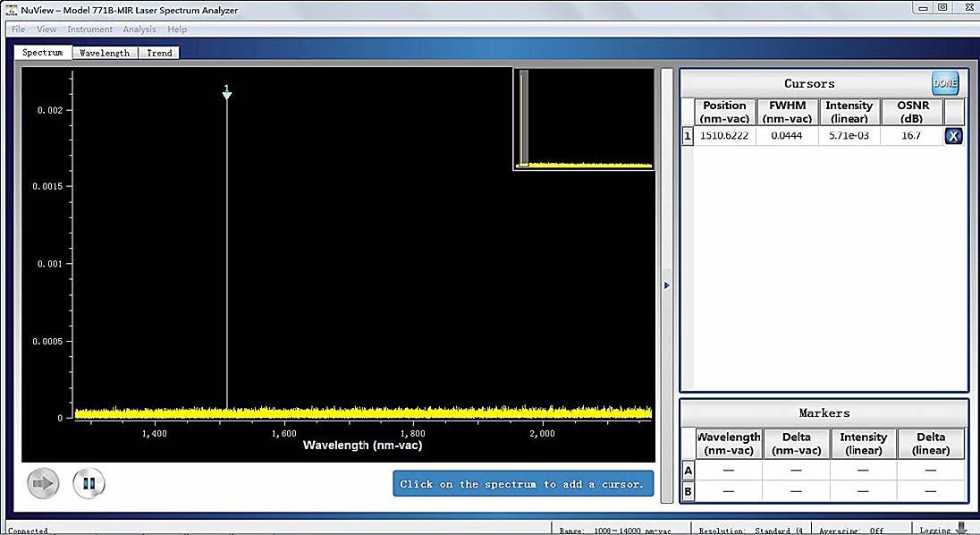Open the File menu
The image size is (980, 535).
pyautogui.click(x=18, y=30)
